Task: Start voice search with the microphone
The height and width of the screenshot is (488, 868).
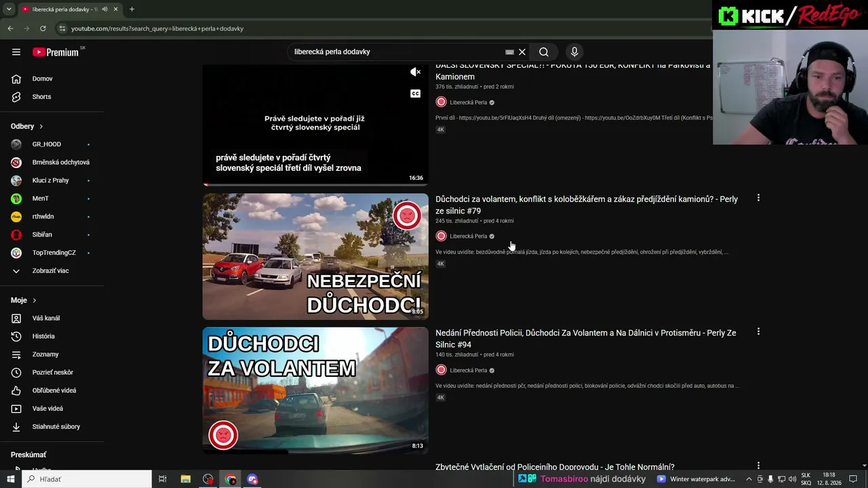Action: click(x=574, y=52)
